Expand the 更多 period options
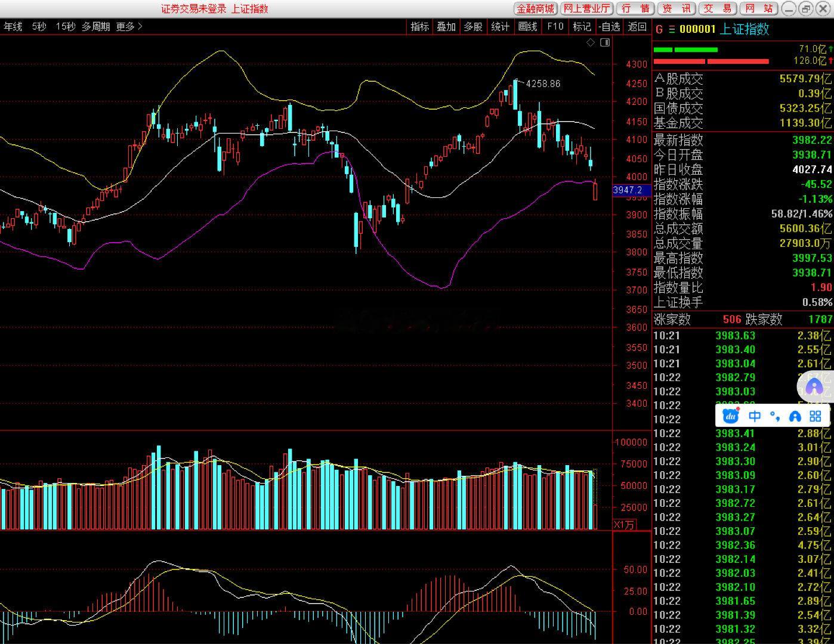Screen dimensions: 834x644 [129, 26]
